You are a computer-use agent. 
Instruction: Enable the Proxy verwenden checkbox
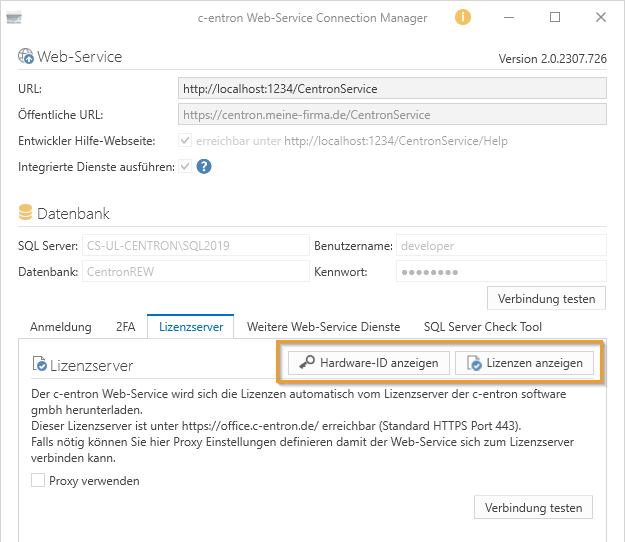[x=38, y=481]
